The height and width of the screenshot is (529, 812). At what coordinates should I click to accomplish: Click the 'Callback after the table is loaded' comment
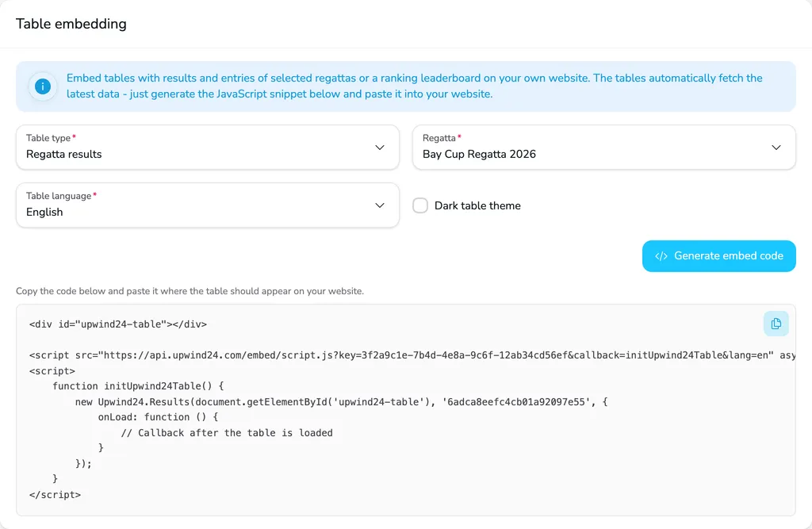227,433
